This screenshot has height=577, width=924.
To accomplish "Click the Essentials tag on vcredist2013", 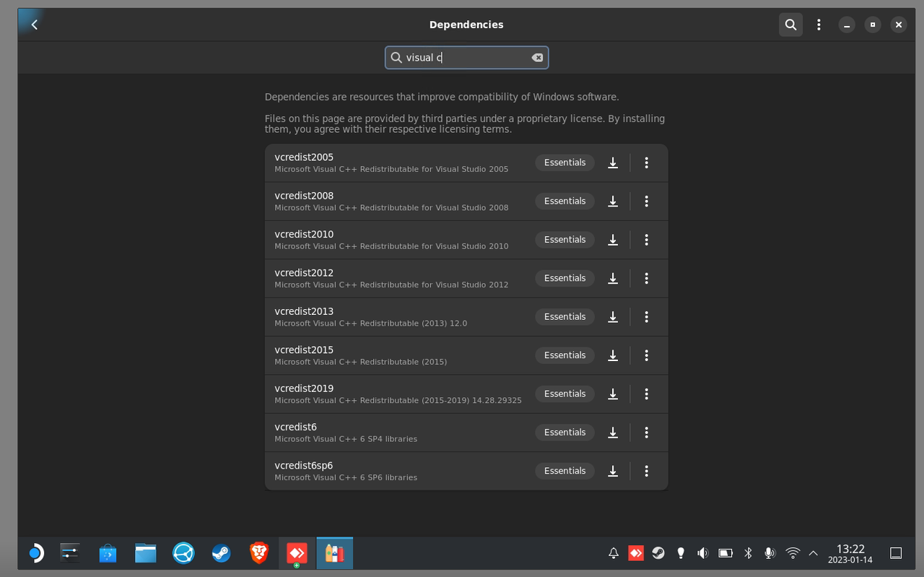I will [565, 316].
